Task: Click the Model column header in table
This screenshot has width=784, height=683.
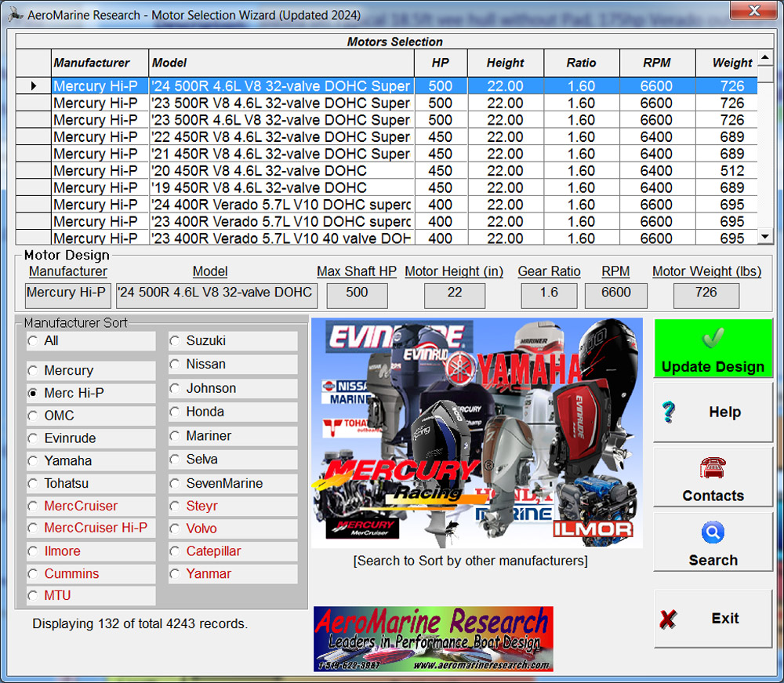Action: tap(281, 63)
